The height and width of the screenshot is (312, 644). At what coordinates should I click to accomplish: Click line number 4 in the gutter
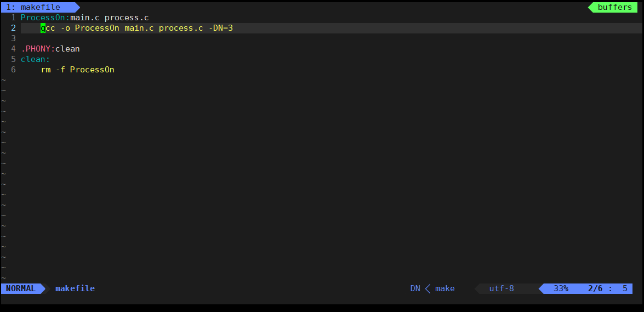(x=14, y=49)
